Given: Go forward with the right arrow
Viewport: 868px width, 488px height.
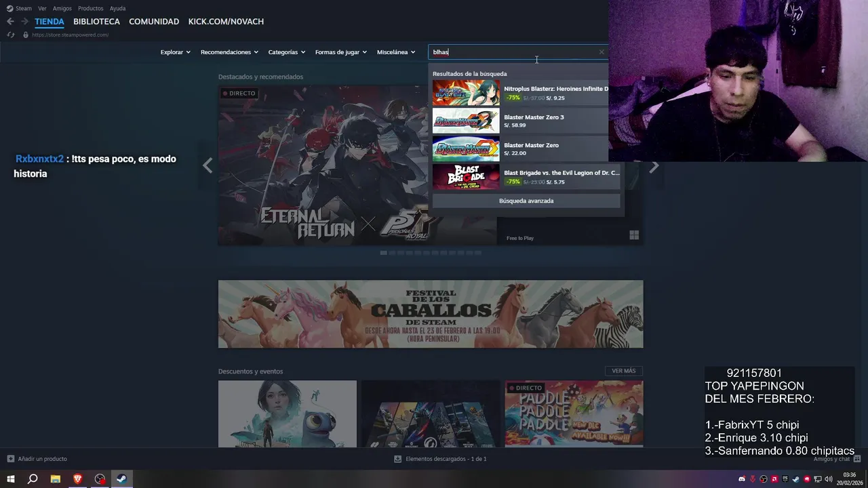Looking at the screenshot, I should coord(24,21).
